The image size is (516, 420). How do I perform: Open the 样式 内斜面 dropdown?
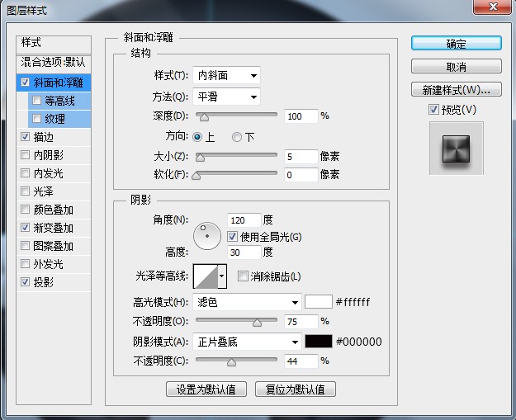226,75
